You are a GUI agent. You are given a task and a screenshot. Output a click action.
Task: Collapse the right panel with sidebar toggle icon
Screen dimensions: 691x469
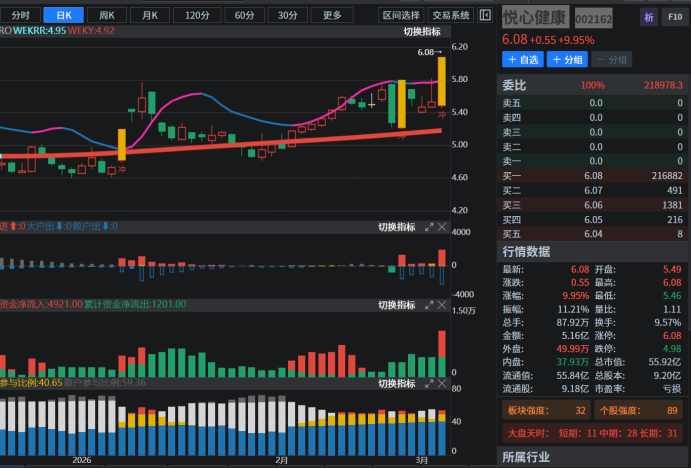click(486, 15)
